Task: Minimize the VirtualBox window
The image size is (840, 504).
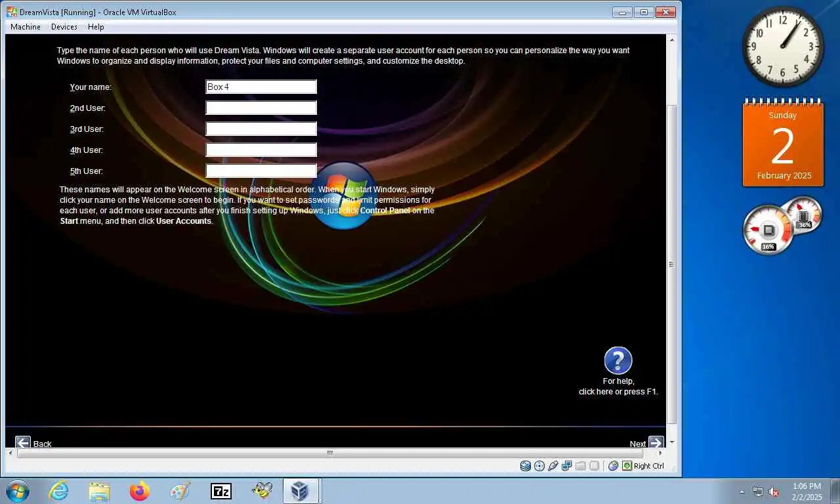Action: pyautogui.click(x=622, y=12)
